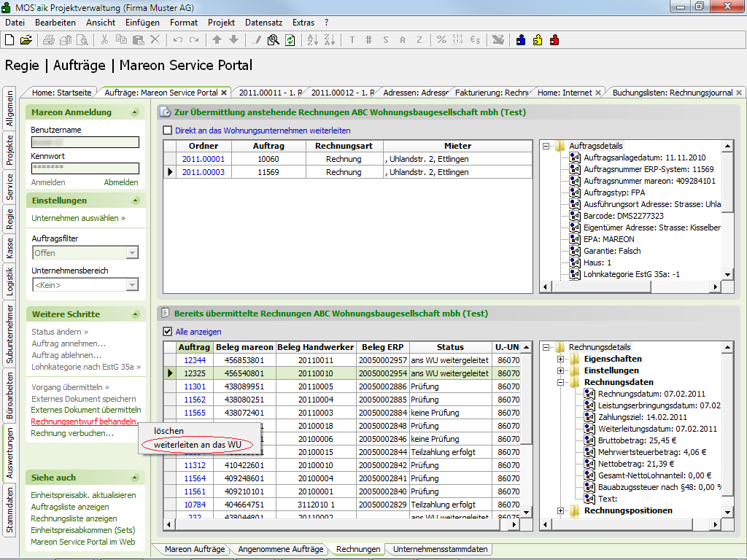The width and height of the screenshot is (747, 560).
Task: Collapse the Mareon Anmeldung panel
Action: pos(135,112)
